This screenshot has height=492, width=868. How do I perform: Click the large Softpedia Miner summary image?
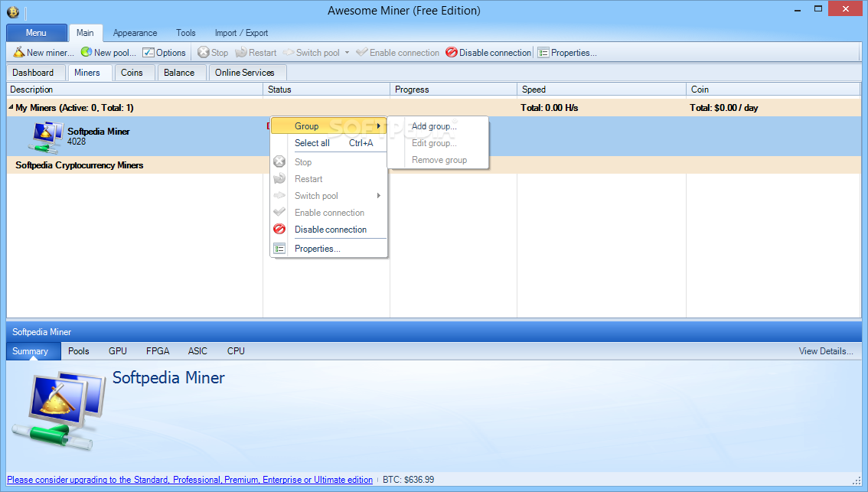tap(59, 409)
